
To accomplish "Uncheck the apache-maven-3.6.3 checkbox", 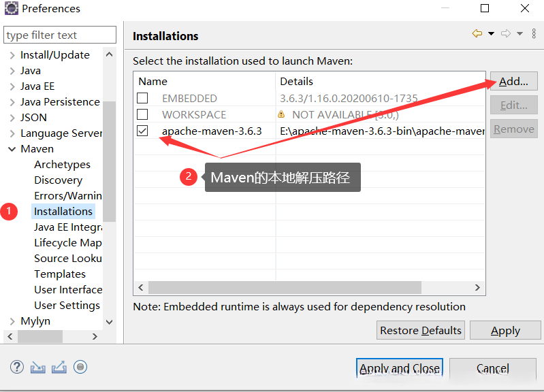I will [142, 131].
